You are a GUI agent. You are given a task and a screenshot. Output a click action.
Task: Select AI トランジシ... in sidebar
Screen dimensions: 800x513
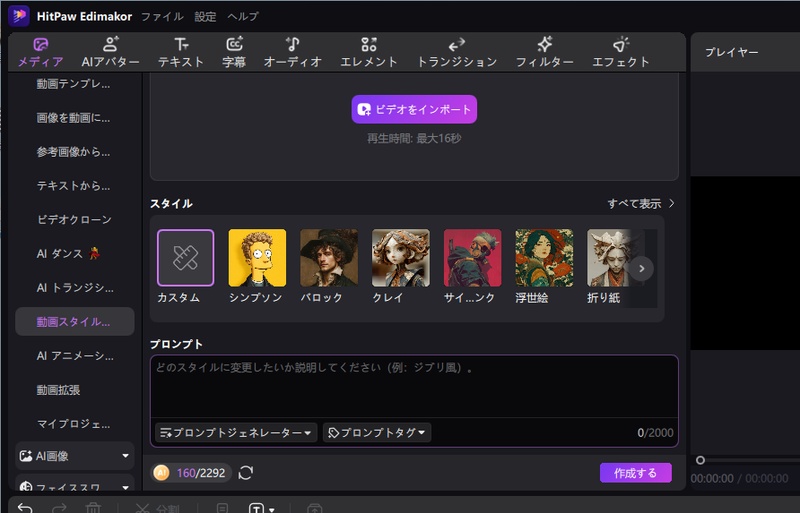point(74,288)
